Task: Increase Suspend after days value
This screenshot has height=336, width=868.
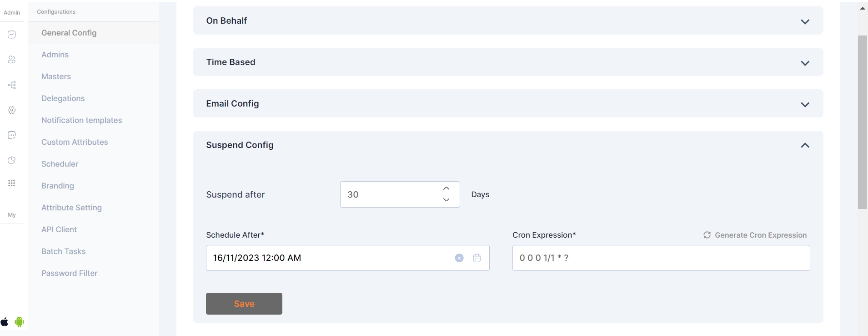Action: pyautogui.click(x=446, y=188)
